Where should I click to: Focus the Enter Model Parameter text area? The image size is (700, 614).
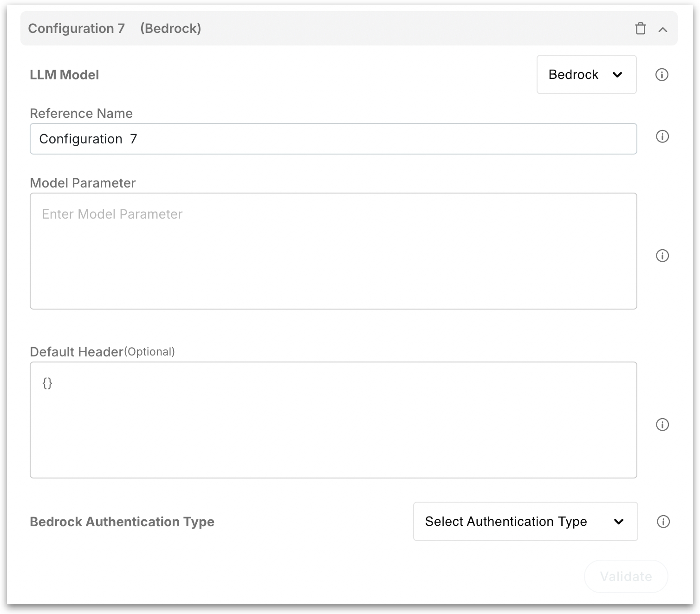pyautogui.click(x=333, y=251)
